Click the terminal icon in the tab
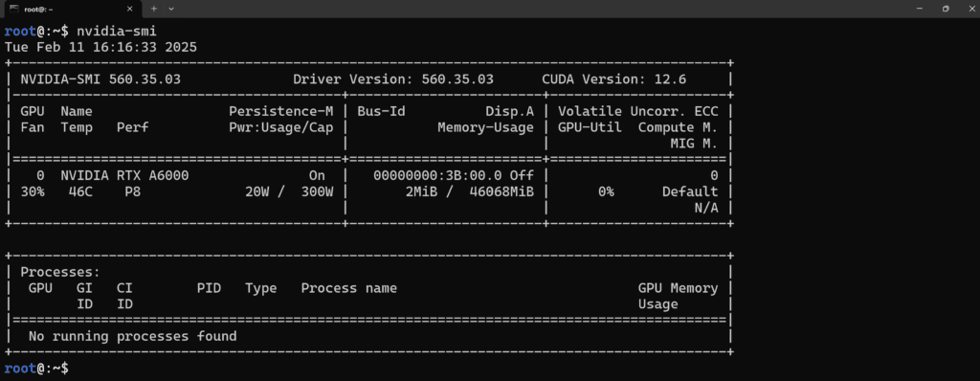Image resolution: width=980 pixels, height=381 pixels. tap(13, 9)
